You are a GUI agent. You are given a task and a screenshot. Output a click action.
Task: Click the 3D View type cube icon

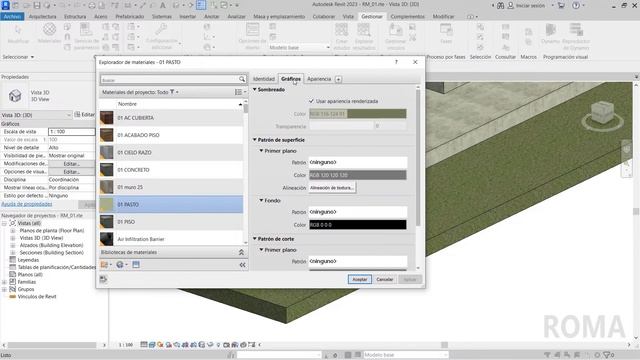pos(15,96)
